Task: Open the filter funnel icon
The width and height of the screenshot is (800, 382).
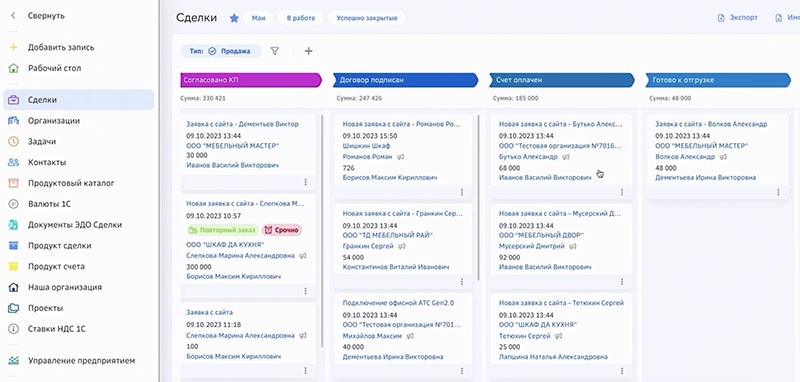Action: coord(274,51)
